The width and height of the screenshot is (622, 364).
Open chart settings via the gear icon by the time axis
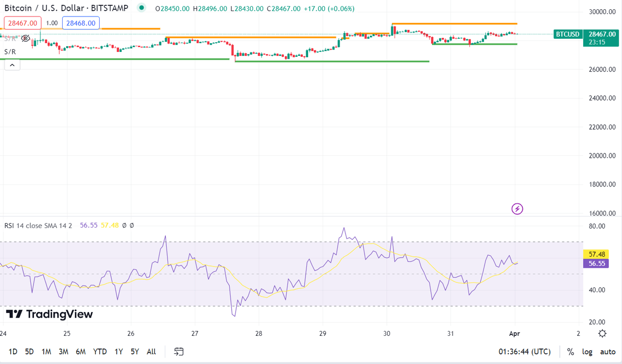click(603, 333)
